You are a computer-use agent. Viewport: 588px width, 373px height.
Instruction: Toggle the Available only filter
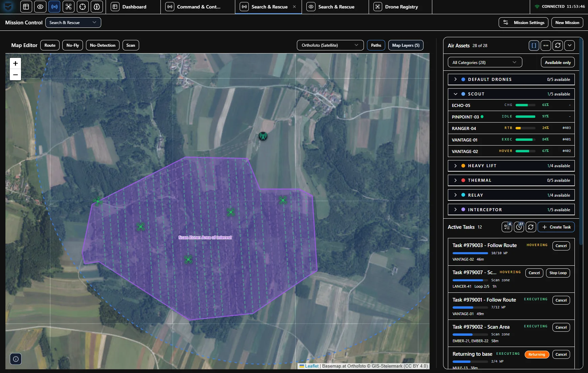[x=558, y=62]
